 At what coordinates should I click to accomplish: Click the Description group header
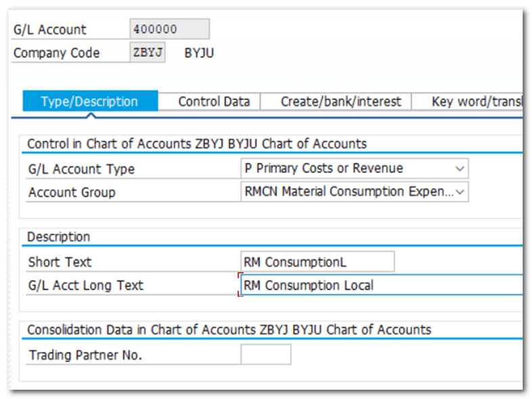click(58, 237)
